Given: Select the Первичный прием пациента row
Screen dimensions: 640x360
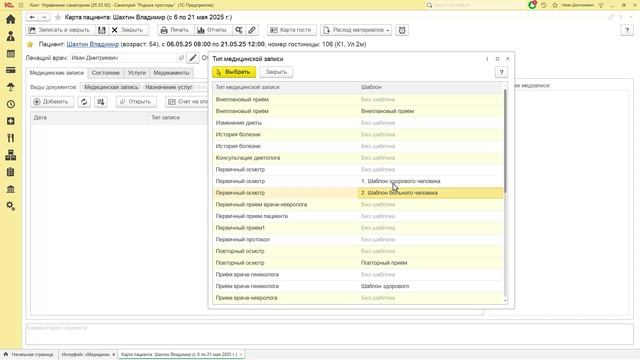Looking at the screenshot, I should [358, 216].
